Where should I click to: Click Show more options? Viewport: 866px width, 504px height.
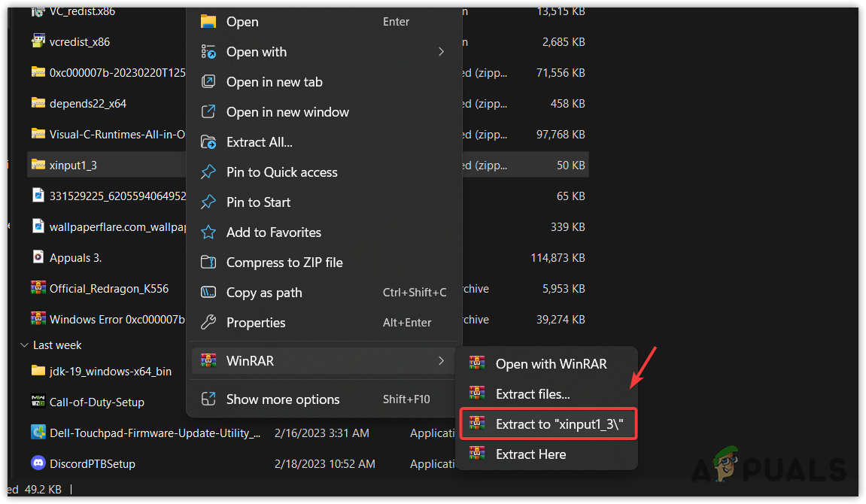(x=284, y=399)
